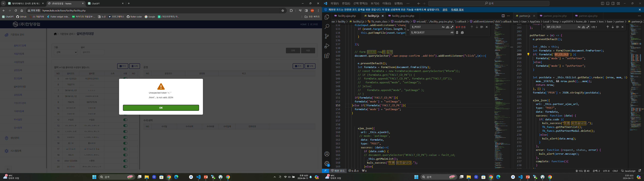The height and width of the screenshot is (181, 644).
Task: Open the Extensions view in VS Code
Action: click(x=327, y=56)
